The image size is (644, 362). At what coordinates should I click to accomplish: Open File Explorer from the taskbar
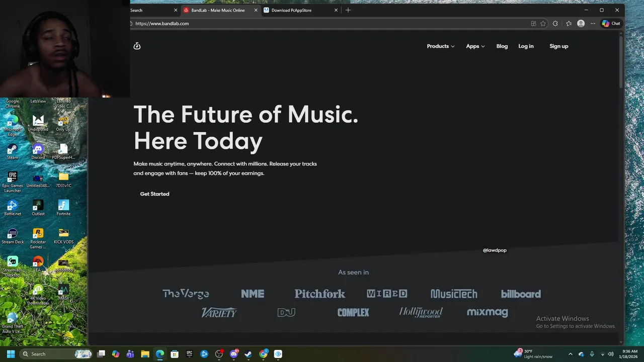[145, 354]
